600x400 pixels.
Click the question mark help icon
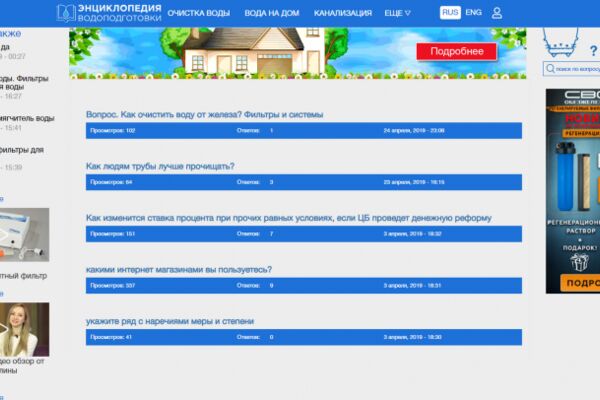point(593,51)
